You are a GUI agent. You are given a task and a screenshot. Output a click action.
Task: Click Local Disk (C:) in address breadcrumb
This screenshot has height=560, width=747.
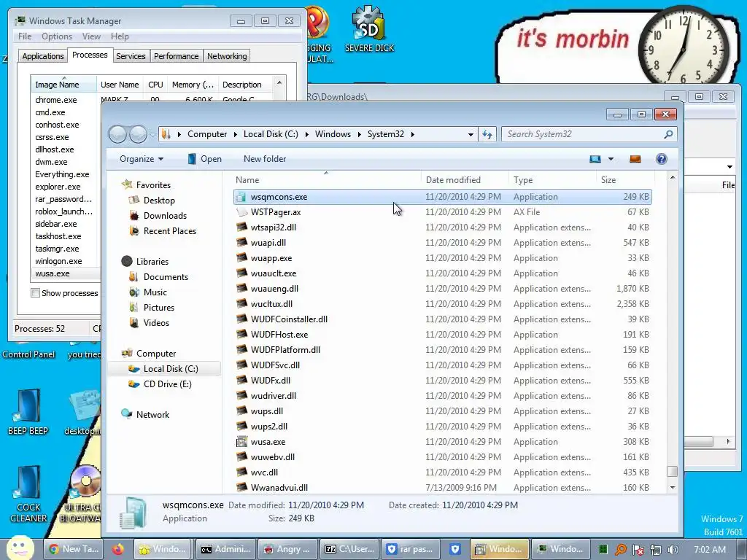tap(271, 134)
